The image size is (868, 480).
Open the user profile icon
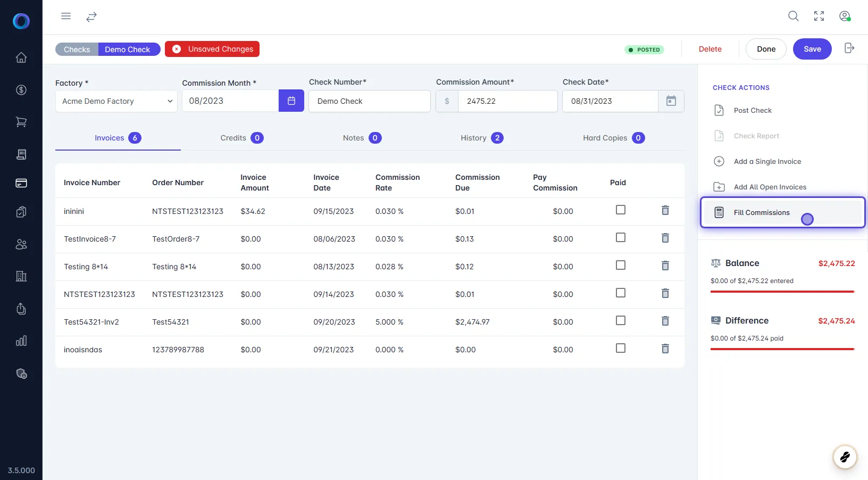[x=845, y=16]
